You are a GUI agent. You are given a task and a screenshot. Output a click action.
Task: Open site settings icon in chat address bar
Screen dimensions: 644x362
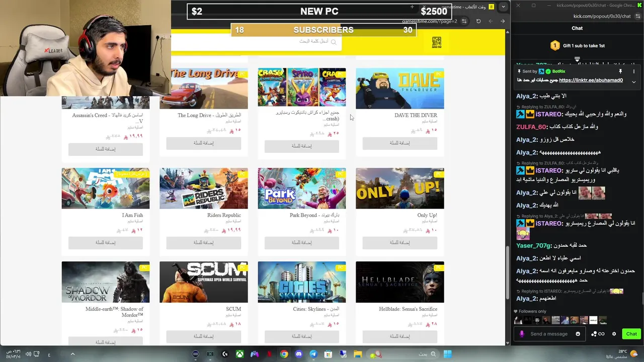[637, 16]
